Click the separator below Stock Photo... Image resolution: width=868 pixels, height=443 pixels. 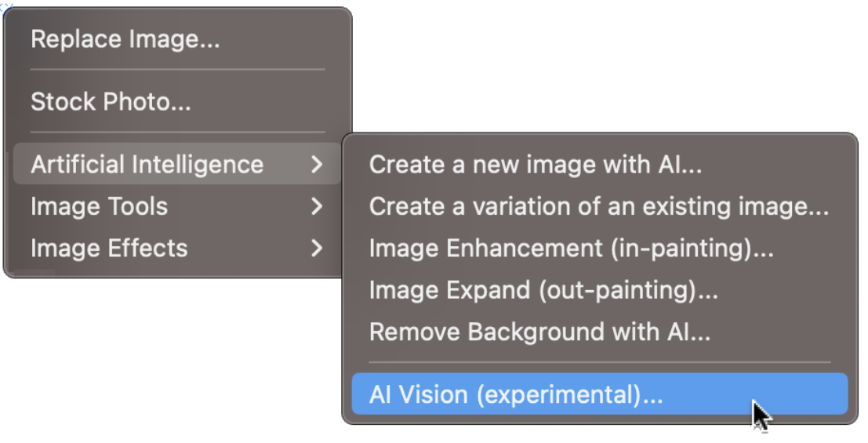pyautogui.click(x=177, y=132)
